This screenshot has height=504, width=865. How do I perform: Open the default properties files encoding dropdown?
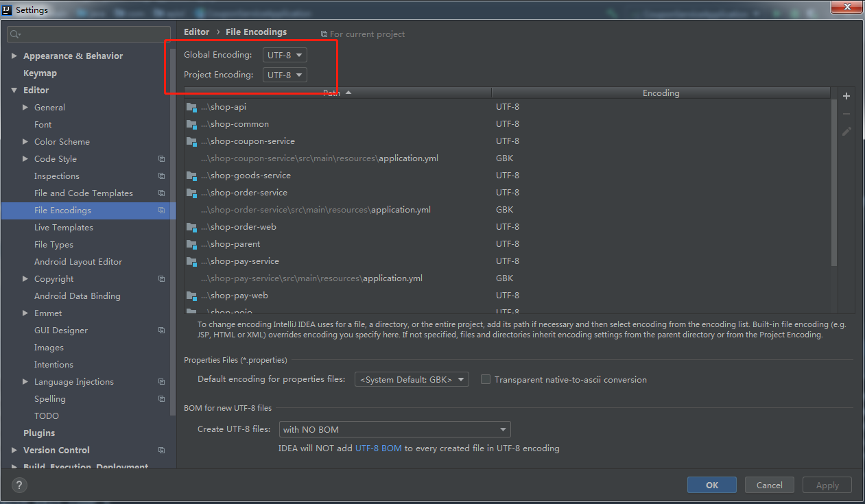point(411,379)
